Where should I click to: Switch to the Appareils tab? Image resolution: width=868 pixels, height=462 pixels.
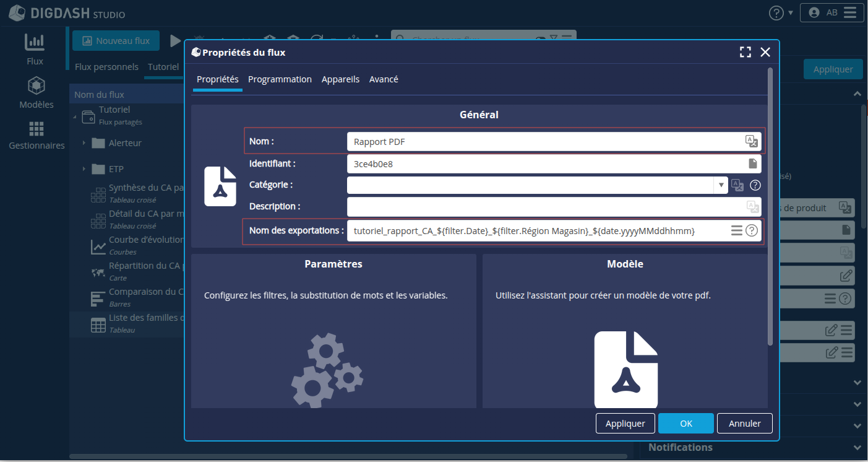pyautogui.click(x=340, y=79)
